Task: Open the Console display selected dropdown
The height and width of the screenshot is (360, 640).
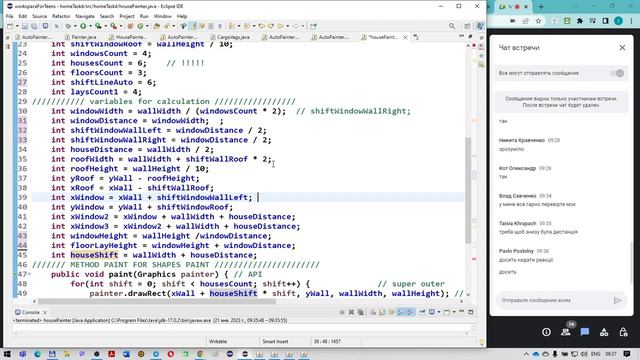Action: point(439,312)
